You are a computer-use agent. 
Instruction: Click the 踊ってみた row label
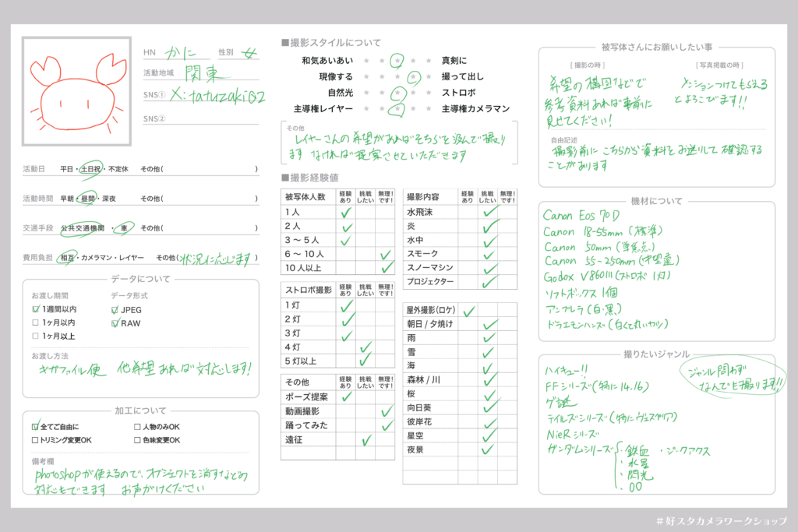point(306,425)
